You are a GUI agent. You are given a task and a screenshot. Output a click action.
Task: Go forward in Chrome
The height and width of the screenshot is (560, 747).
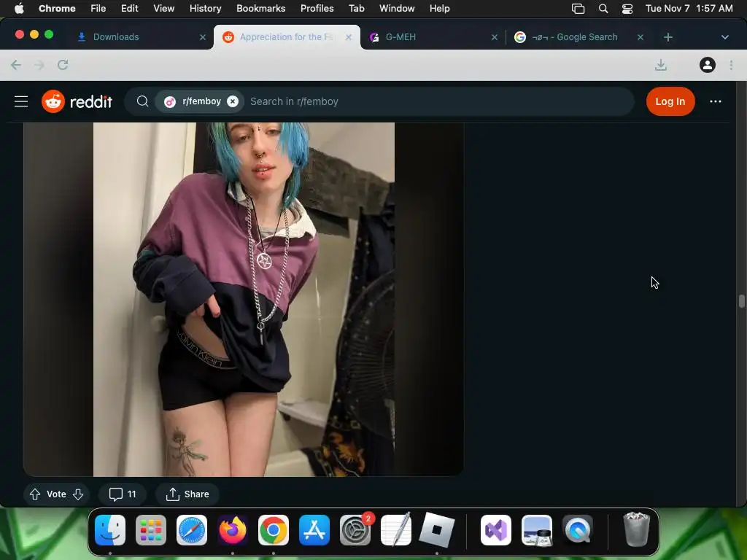coord(39,65)
